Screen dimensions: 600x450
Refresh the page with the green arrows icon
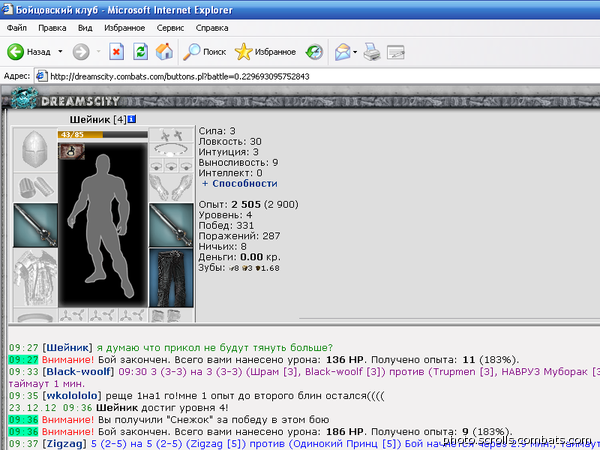(x=140, y=52)
